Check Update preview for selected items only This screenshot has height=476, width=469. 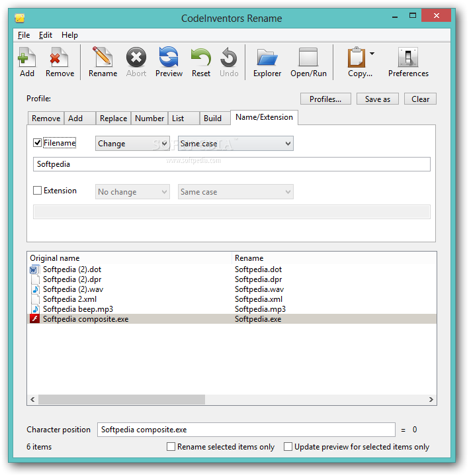[288, 447]
